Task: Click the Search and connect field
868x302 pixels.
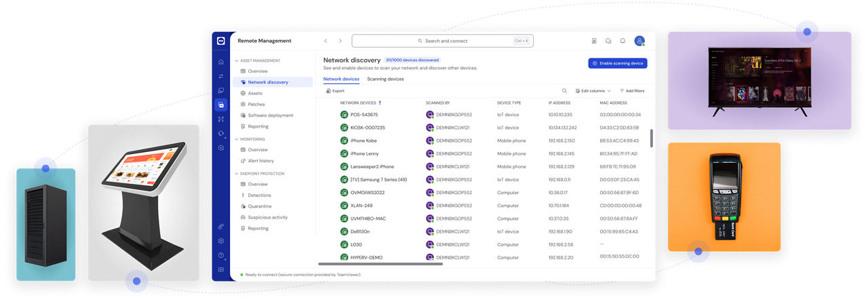Action: [442, 41]
